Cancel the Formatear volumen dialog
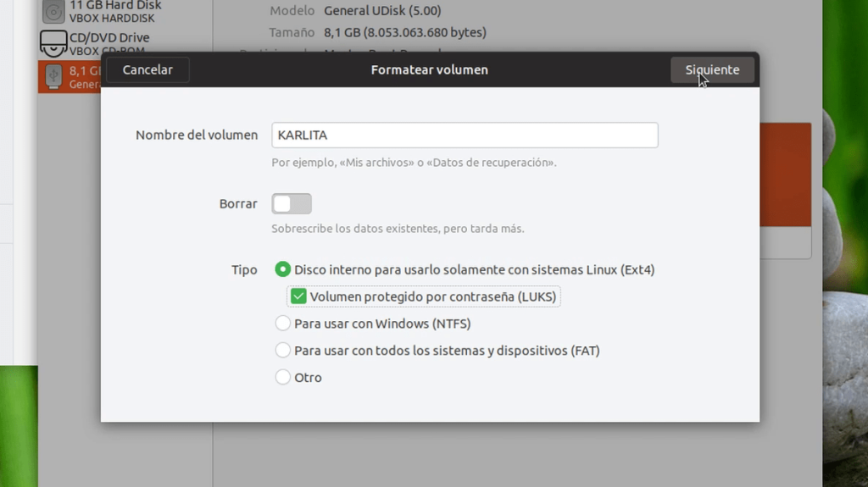Image resolution: width=868 pixels, height=487 pixels. pyautogui.click(x=147, y=69)
